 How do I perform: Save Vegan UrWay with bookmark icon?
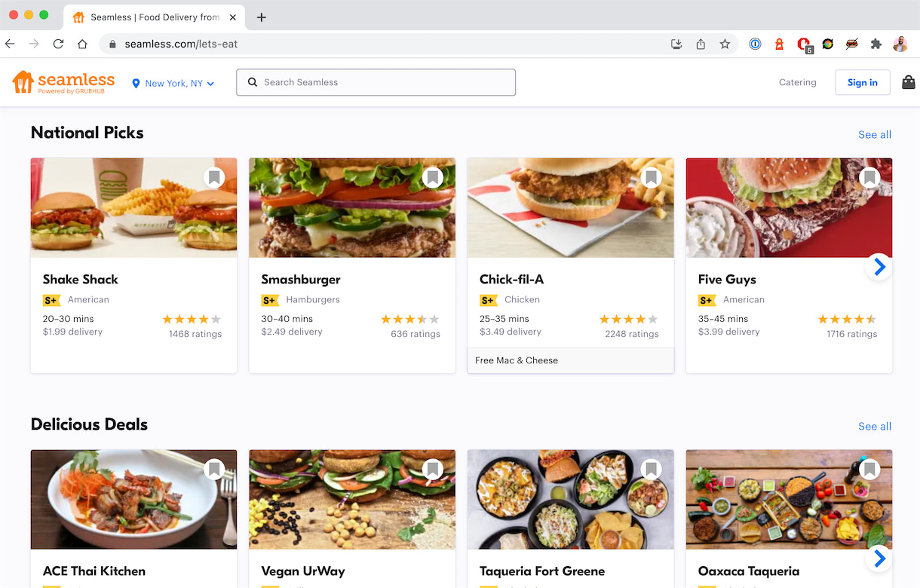click(x=432, y=470)
